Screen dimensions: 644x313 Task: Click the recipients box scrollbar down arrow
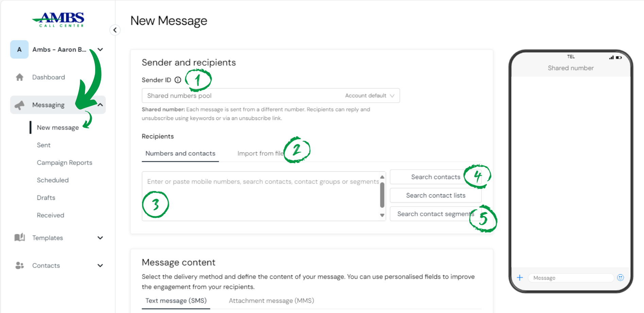(x=382, y=215)
